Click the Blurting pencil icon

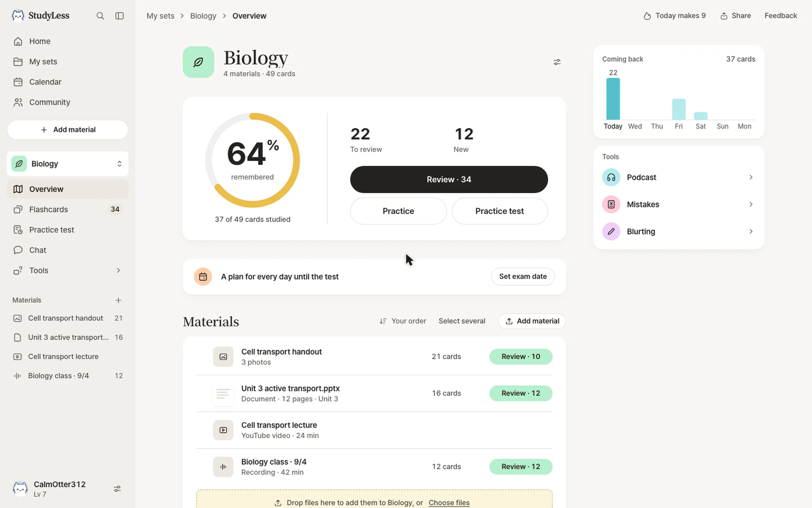click(x=611, y=231)
